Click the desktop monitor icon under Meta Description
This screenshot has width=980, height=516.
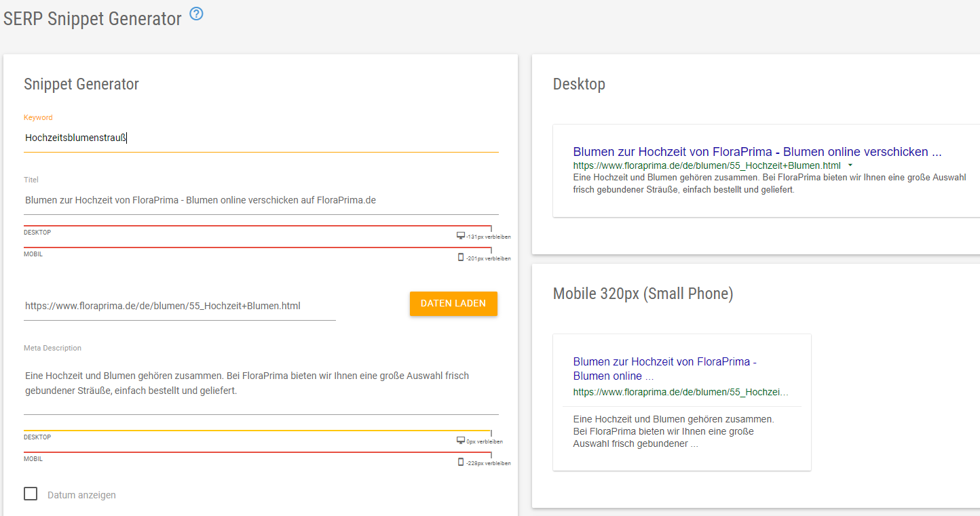tap(461, 441)
